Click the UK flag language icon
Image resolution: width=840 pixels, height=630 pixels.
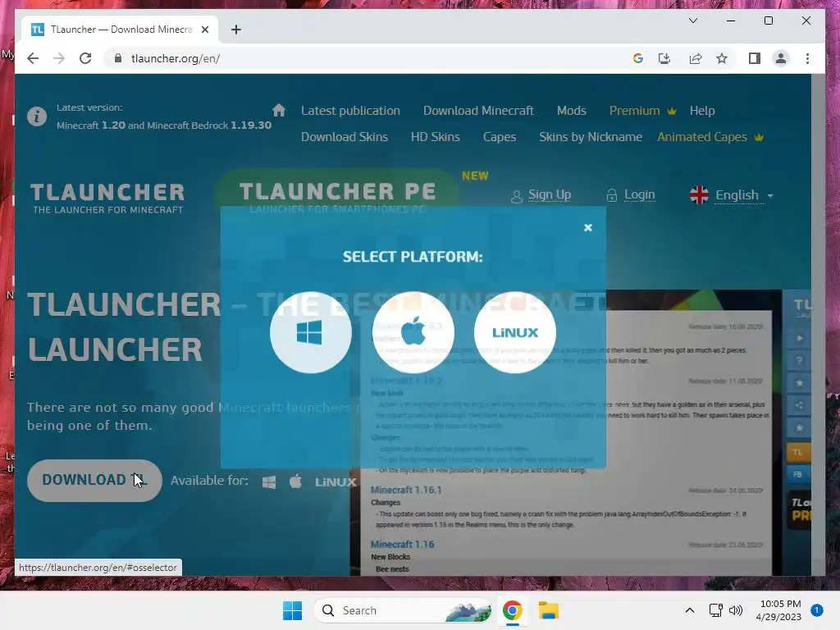pos(699,195)
